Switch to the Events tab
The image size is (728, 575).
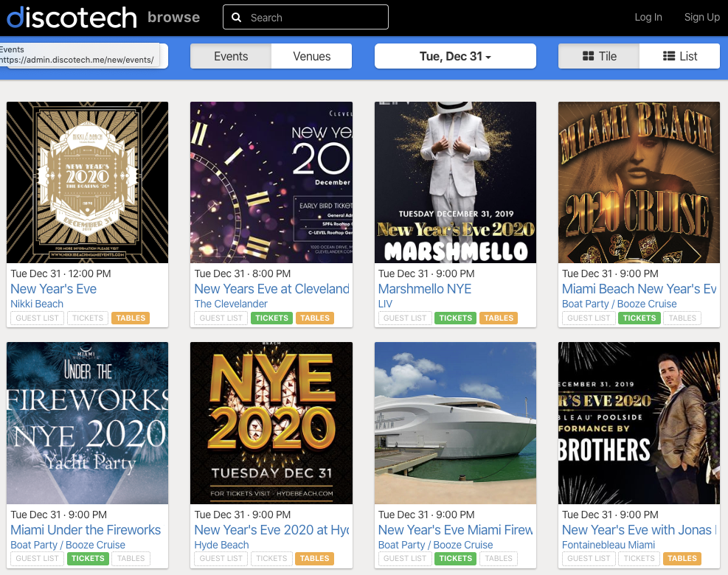point(231,56)
